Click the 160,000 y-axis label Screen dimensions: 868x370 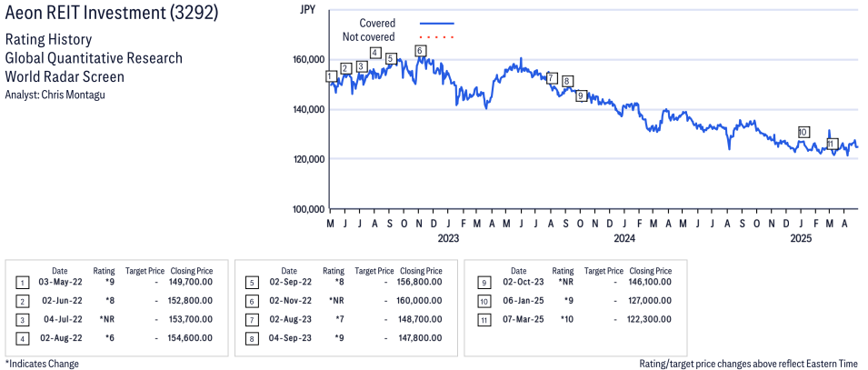coord(309,60)
